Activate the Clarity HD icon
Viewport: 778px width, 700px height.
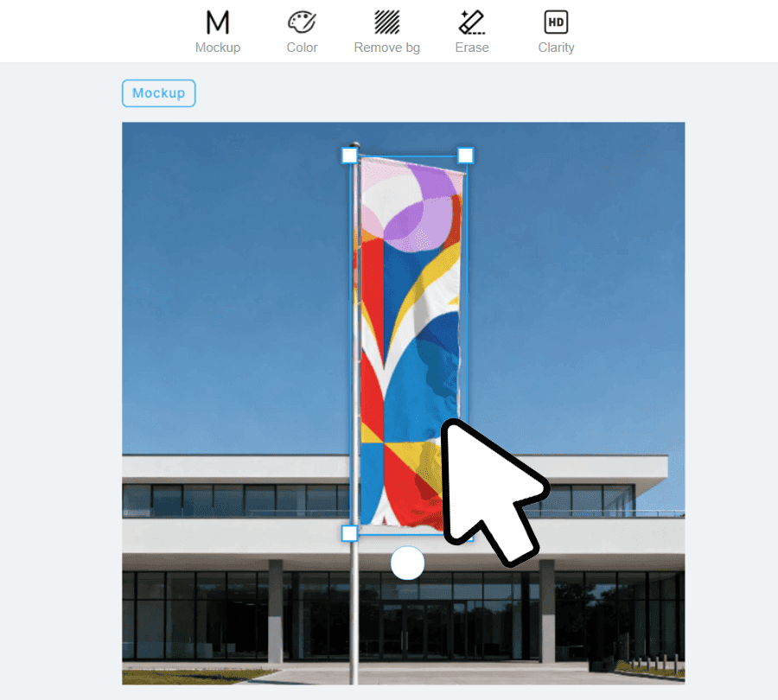tap(556, 22)
